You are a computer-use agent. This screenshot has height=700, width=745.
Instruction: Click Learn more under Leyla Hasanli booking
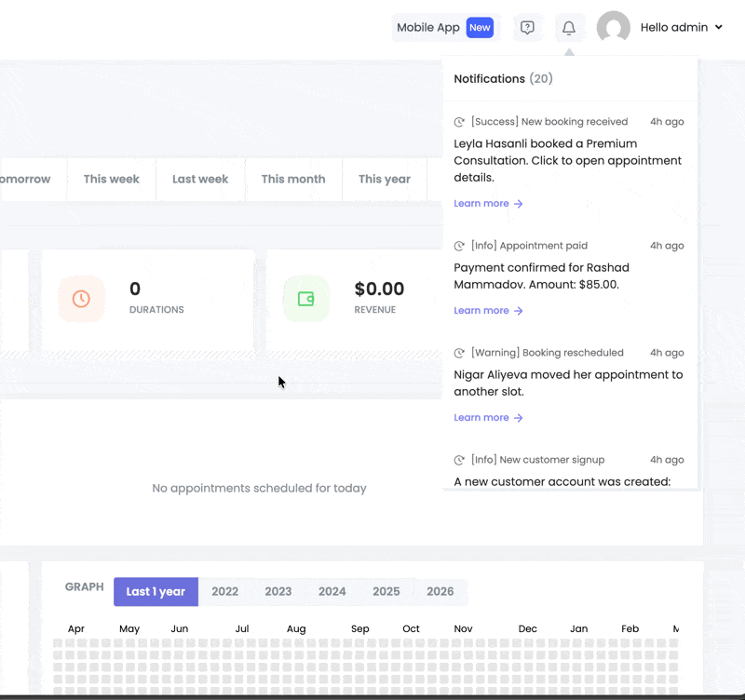click(x=488, y=204)
